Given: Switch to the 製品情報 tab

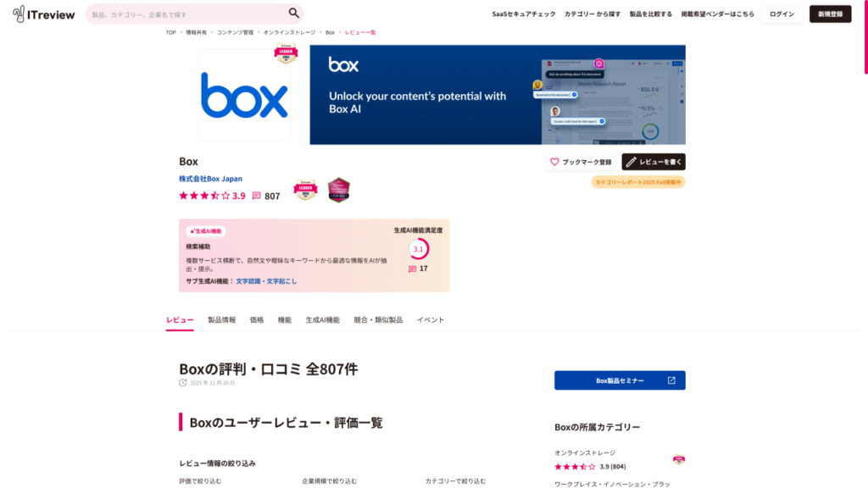Looking at the screenshot, I should (222, 320).
